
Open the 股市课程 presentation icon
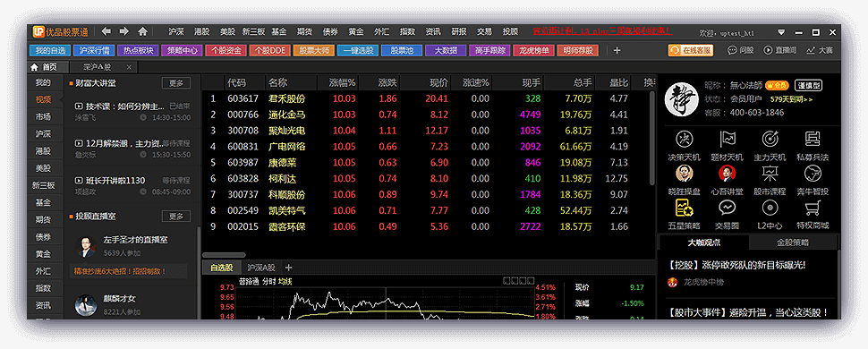tap(770, 174)
